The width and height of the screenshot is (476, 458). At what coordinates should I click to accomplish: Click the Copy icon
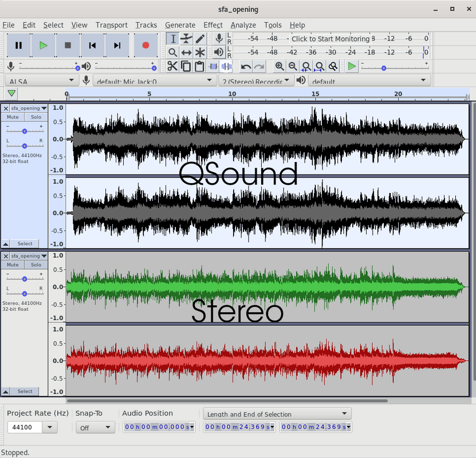[186, 66]
